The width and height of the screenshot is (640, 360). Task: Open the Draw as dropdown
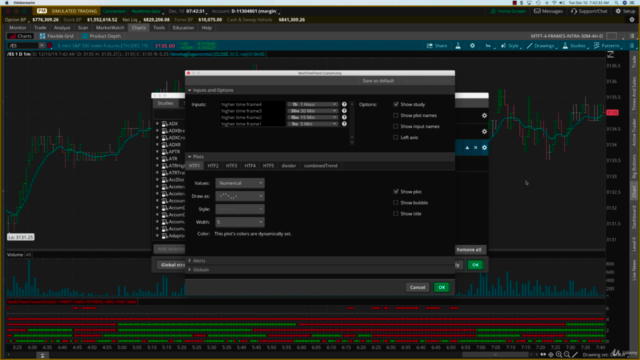point(240,196)
